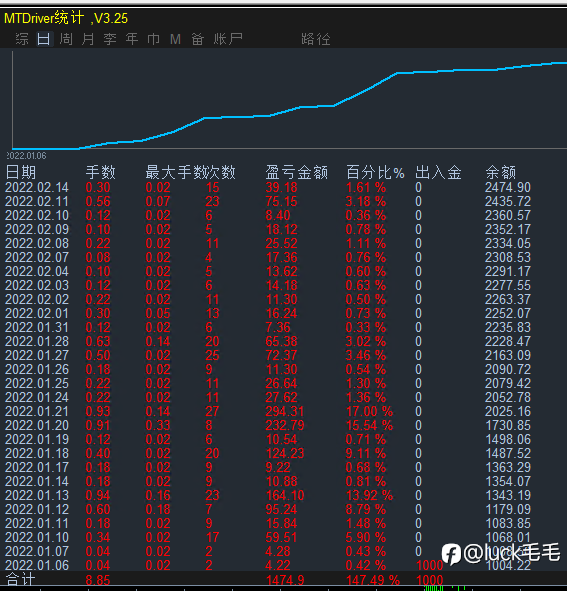Click total lots 8.85

click(98, 580)
